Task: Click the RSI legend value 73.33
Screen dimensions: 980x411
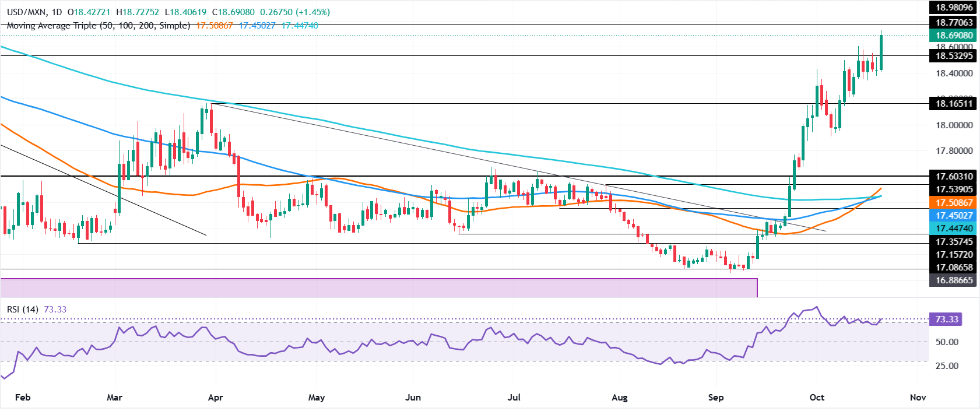Action: (55, 310)
